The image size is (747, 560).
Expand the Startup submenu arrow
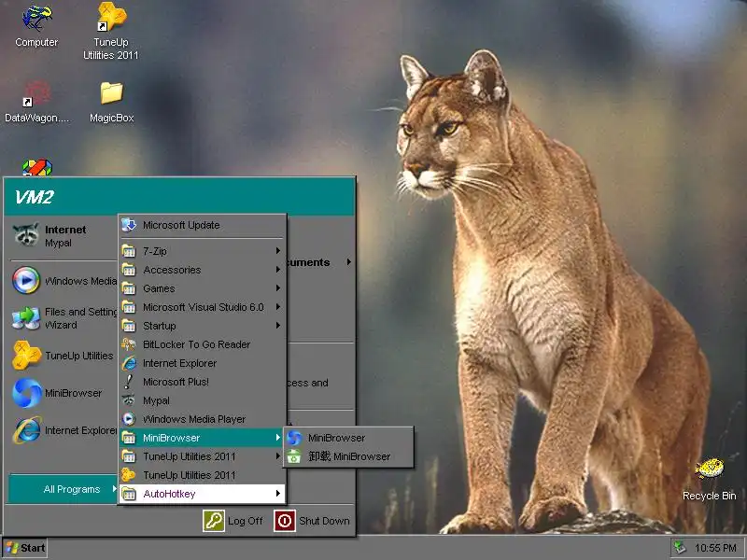click(x=277, y=325)
